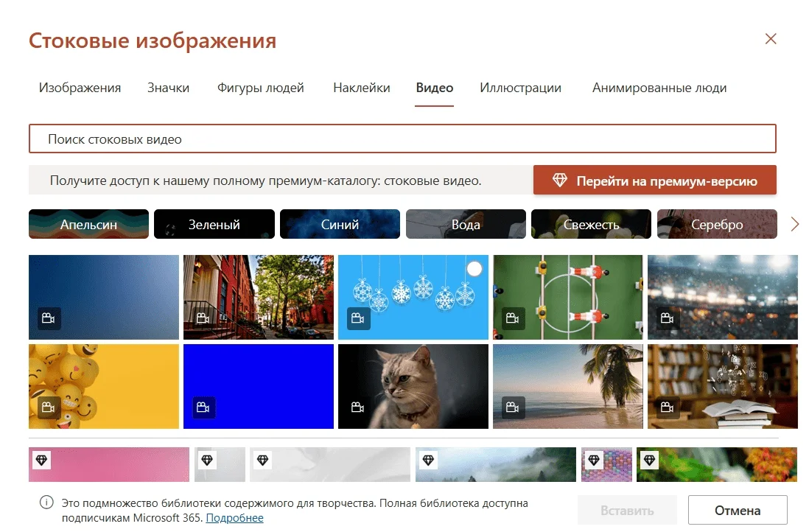This screenshot has height=532, width=809.
Task: Tick the selection circle on snowflake ornaments video
Action: pos(474,269)
